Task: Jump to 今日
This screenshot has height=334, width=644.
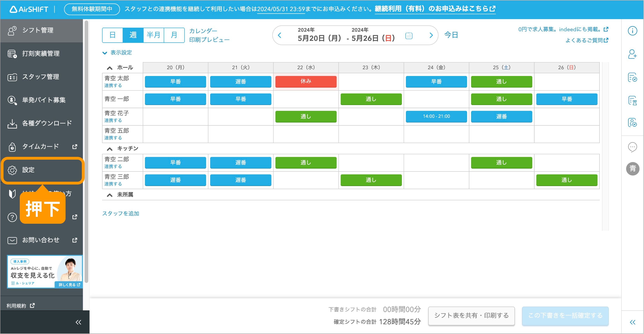Action: click(x=451, y=35)
